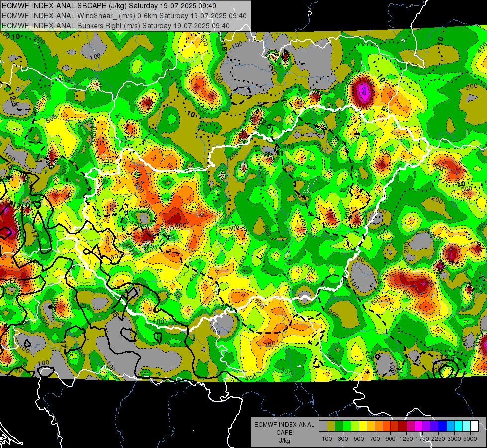Image resolution: width=487 pixels, height=448 pixels.
Task: Select the purple legend swatch
Action: (426, 426)
